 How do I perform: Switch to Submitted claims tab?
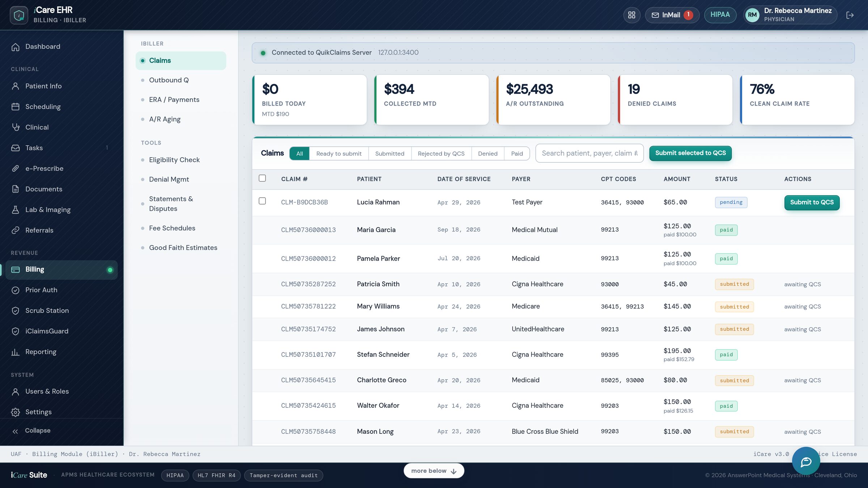390,154
